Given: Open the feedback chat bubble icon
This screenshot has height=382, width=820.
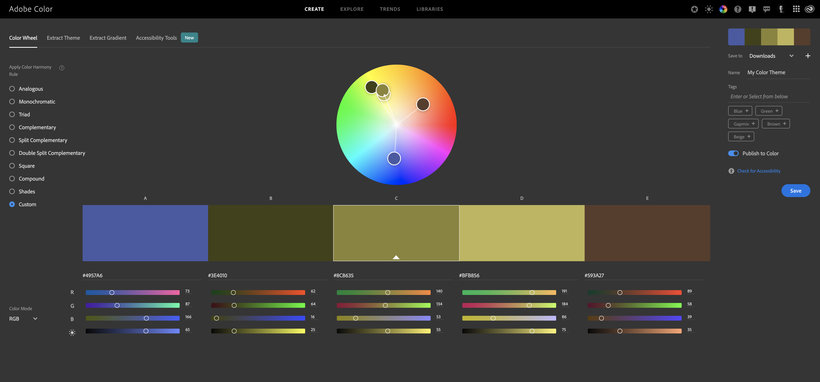Looking at the screenshot, I should (x=767, y=9).
